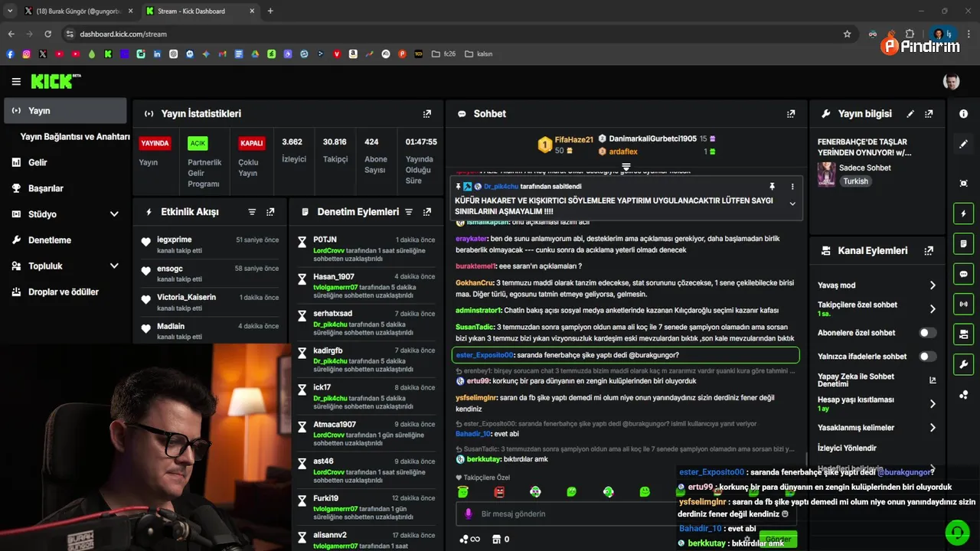The image size is (980, 551).
Task: Pop out the Denetim Eylemleri panel
Action: pos(427,211)
